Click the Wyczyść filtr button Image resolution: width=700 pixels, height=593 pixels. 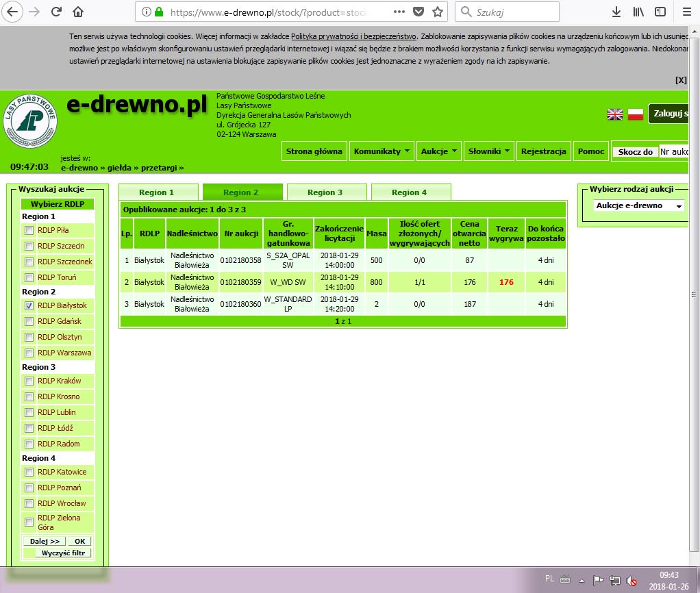63,553
